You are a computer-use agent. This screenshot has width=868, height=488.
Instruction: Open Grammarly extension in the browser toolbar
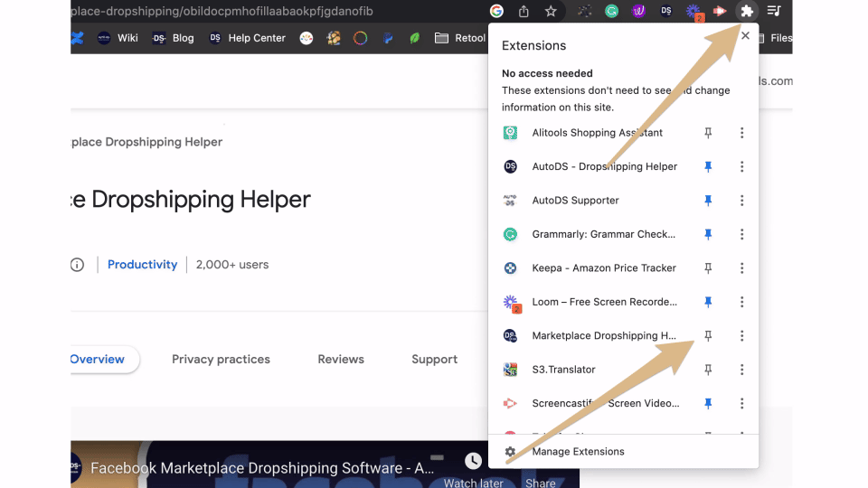611,11
